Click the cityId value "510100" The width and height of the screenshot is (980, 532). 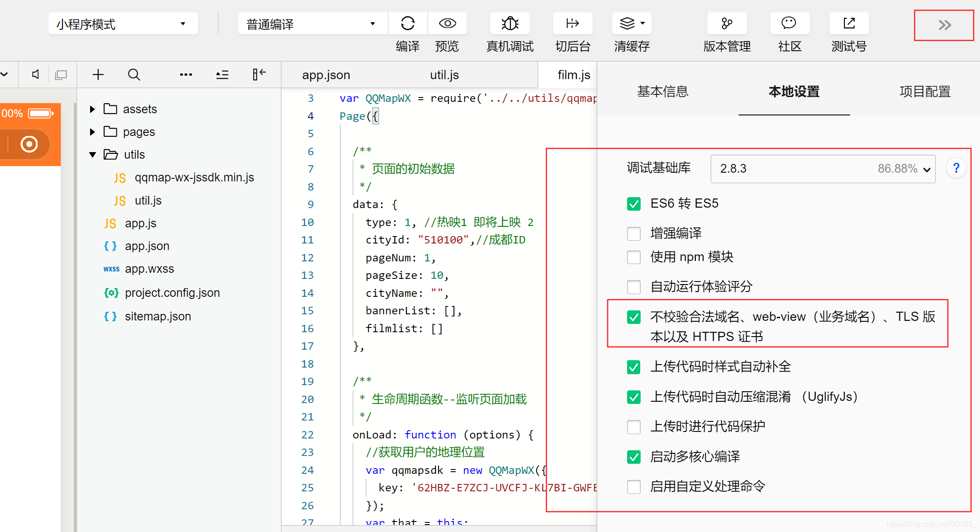(443, 240)
